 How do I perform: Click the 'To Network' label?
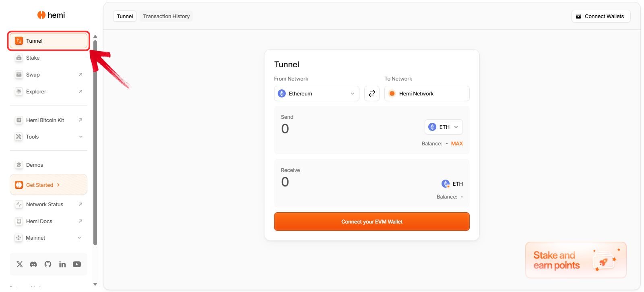click(398, 79)
